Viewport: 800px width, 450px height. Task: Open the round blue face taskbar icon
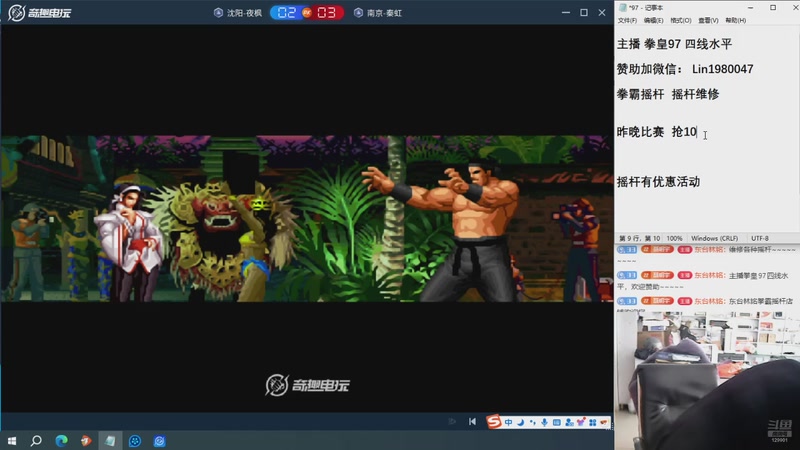135,441
